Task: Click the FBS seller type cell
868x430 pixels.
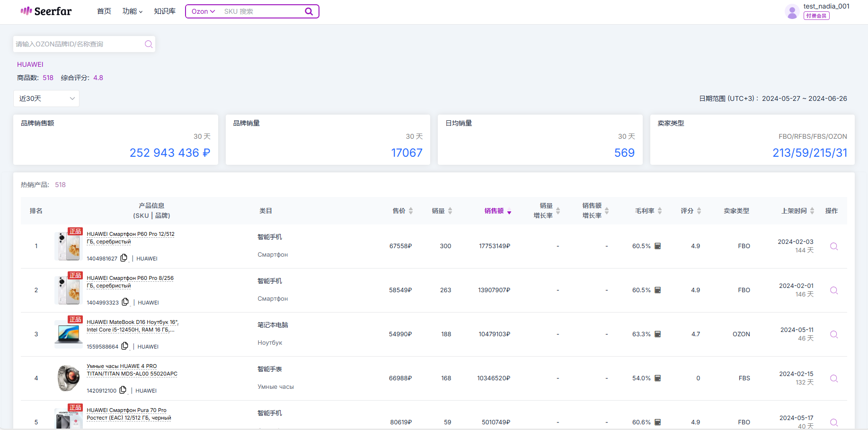Action: 744,378
